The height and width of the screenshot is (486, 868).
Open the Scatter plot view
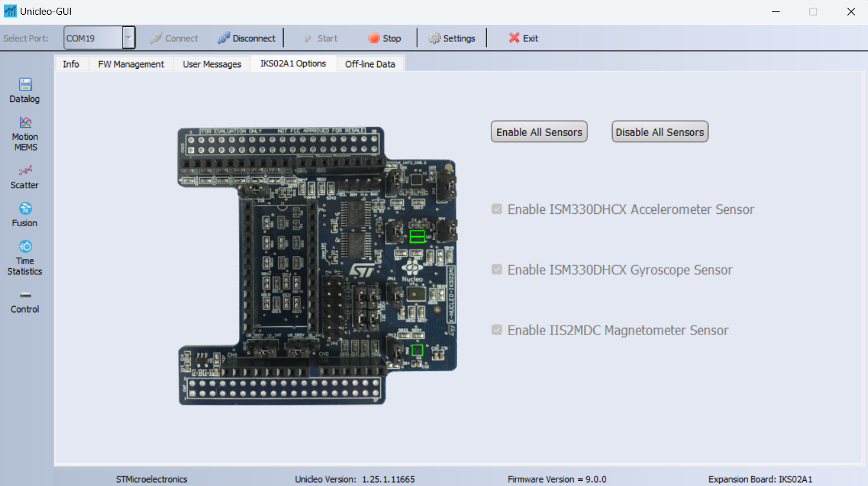[25, 177]
